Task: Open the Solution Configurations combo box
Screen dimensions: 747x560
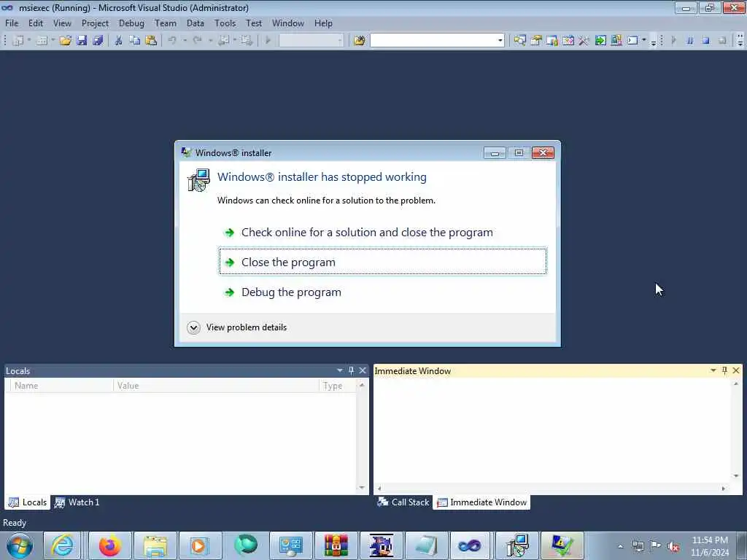Action: point(311,41)
